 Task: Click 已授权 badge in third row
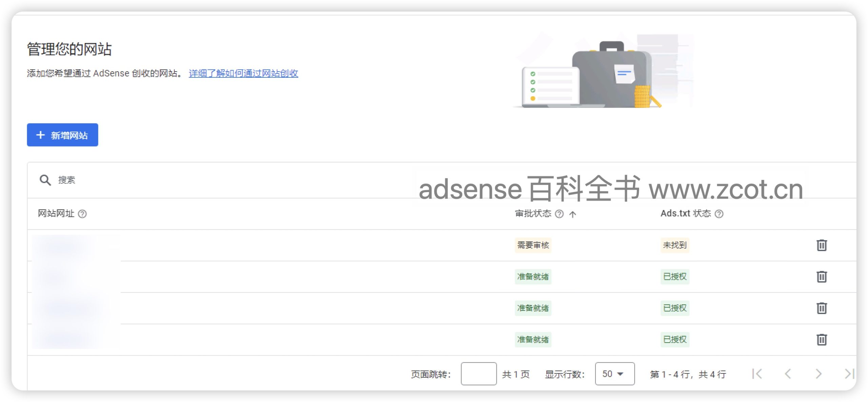click(675, 308)
